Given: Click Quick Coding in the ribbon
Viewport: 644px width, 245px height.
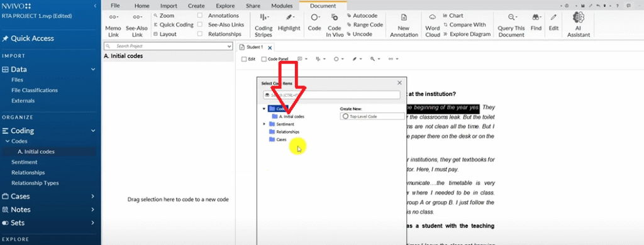Looking at the screenshot, I should (x=174, y=24).
